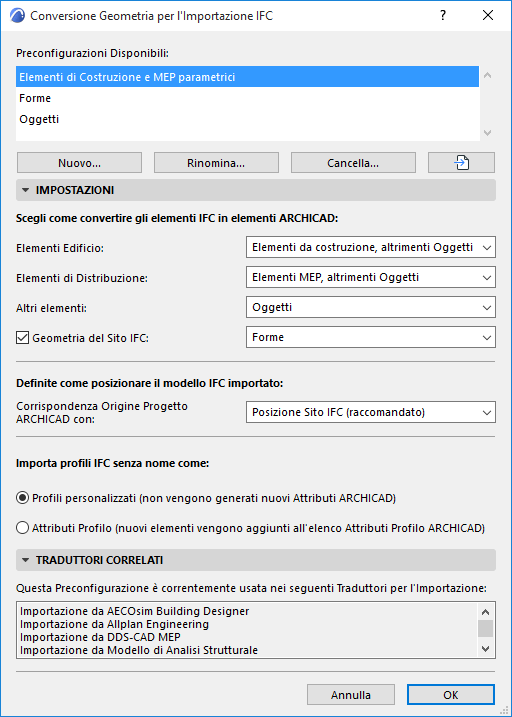512x717 pixels.
Task: Click the Rinomina... button
Action: (x=216, y=163)
